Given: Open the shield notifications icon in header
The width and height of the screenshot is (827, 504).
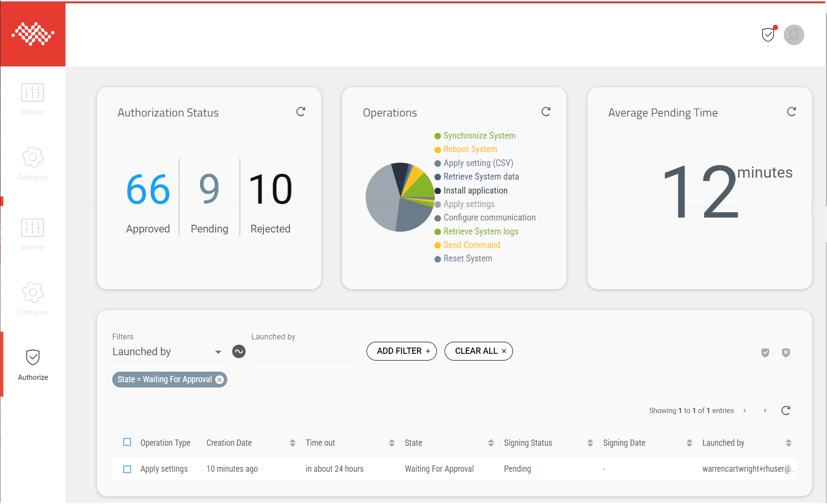Looking at the screenshot, I should 768,35.
